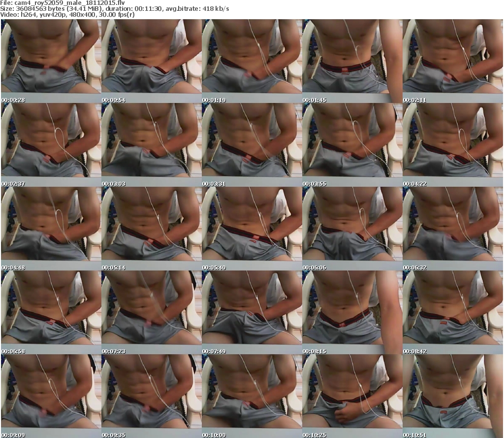Click the Size and duration info line
Viewport: 504px width, 438px height.
[114, 9]
